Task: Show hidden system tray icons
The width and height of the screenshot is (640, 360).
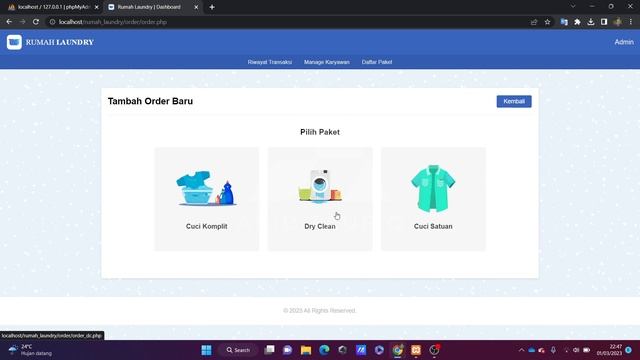Action: (x=521, y=350)
